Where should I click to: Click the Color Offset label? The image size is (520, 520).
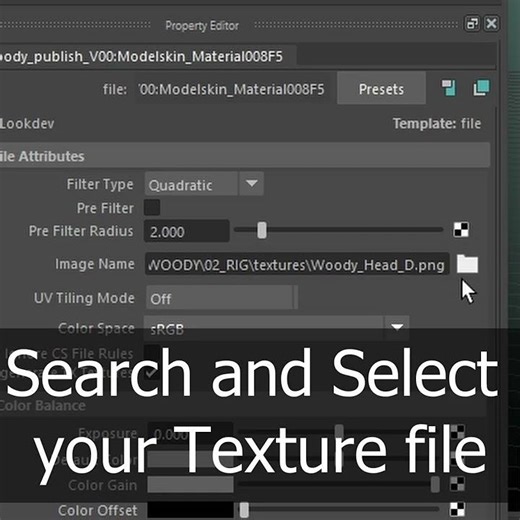98,510
